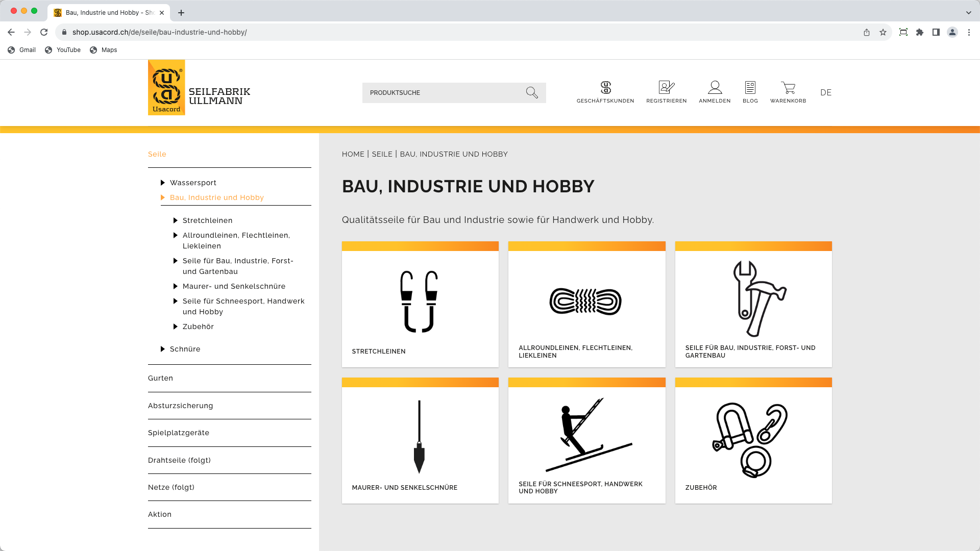Open the Stretchleinen hook icon tile
Image resolution: width=980 pixels, height=551 pixels.
click(x=420, y=302)
